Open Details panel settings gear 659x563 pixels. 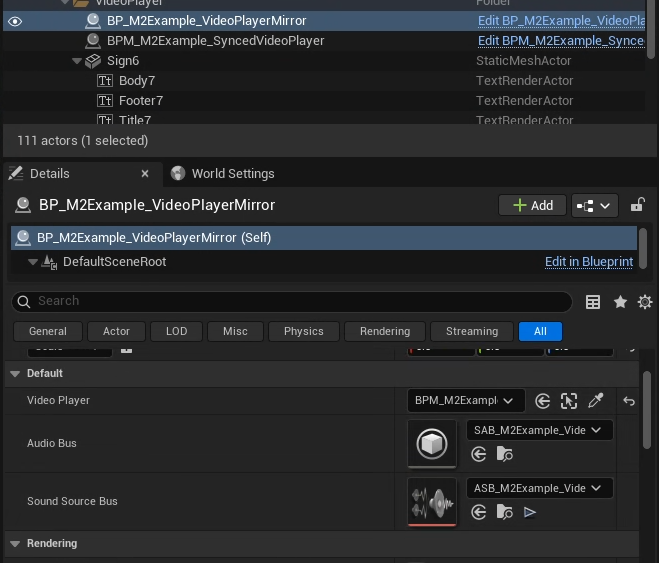[x=645, y=302]
